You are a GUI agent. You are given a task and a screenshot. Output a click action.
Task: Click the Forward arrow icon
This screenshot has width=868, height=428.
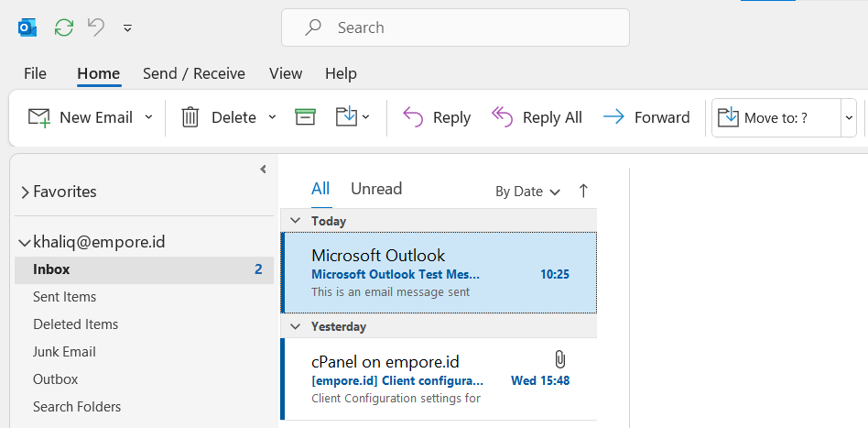[613, 117]
